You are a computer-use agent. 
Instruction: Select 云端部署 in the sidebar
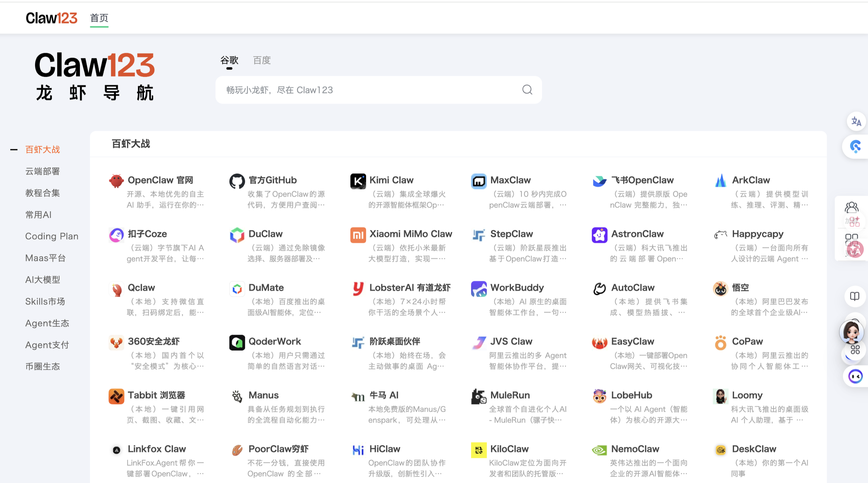[x=42, y=171]
